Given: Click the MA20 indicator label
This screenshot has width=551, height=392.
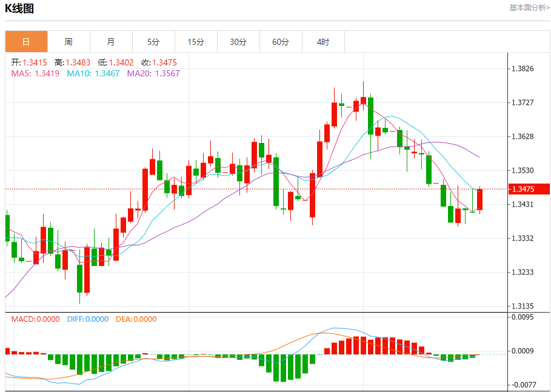Looking at the screenshot, I should coord(153,73).
